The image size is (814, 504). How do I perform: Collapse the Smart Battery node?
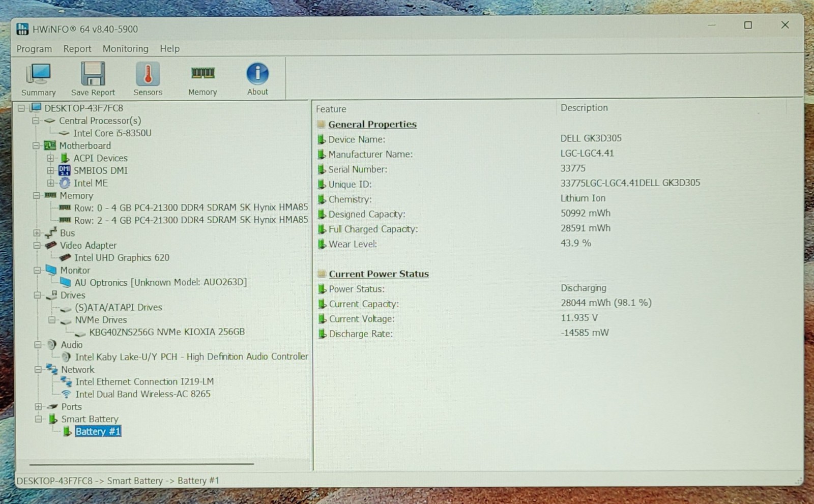[38, 419]
